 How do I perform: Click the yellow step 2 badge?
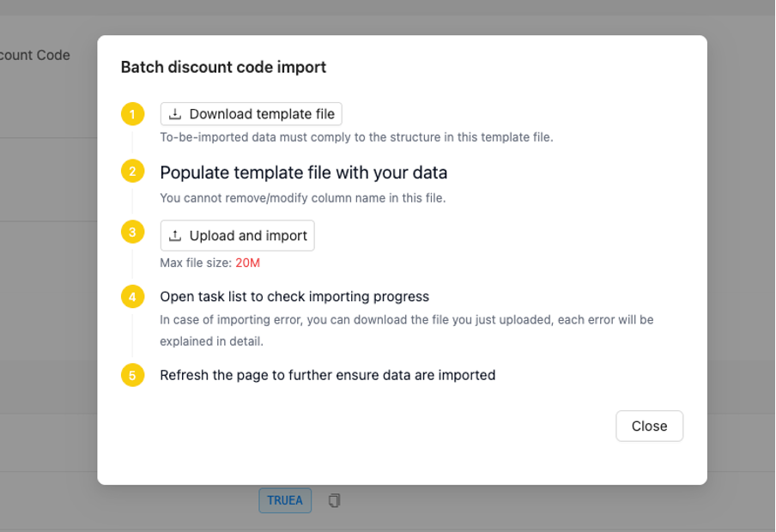coord(132,171)
